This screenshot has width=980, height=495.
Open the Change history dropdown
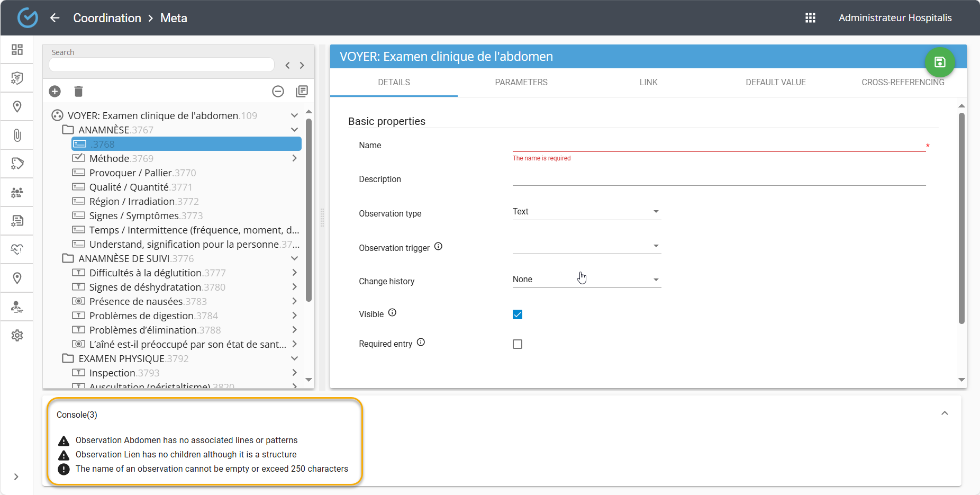pos(586,280)
